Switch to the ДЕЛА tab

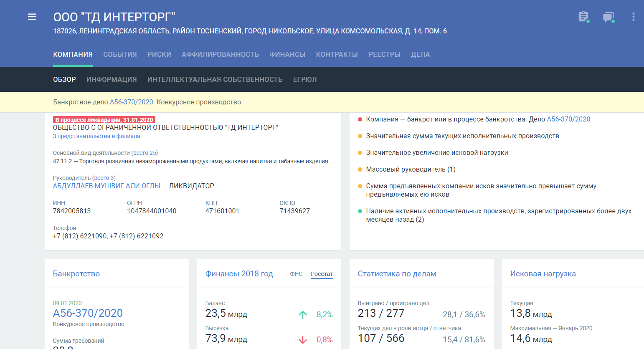(x=420, y=54)
